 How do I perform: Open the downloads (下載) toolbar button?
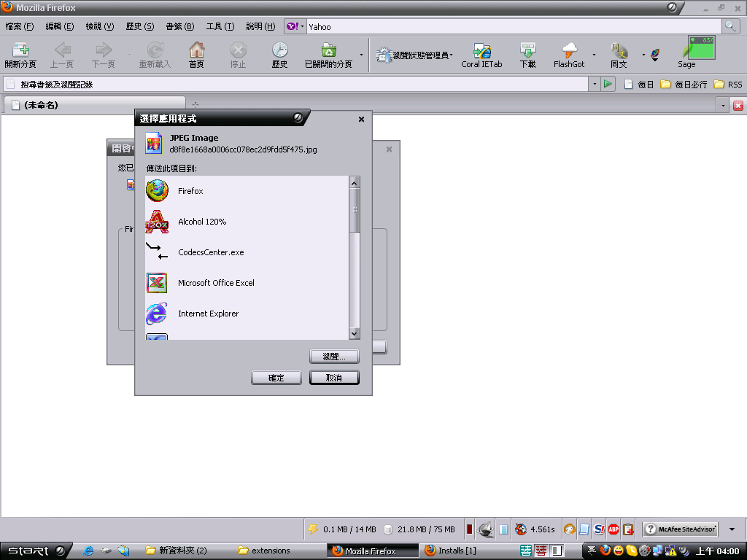pos(527,55)
